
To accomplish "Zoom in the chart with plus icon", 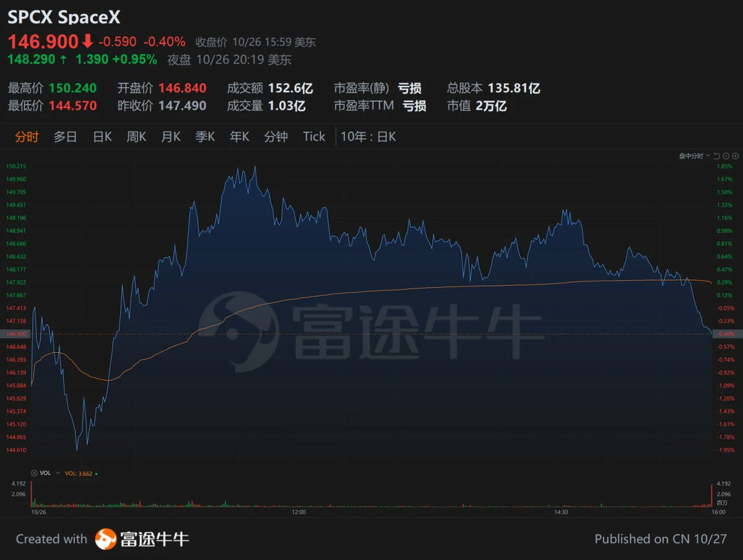I will pyautogui.click(x=735, y=156).
